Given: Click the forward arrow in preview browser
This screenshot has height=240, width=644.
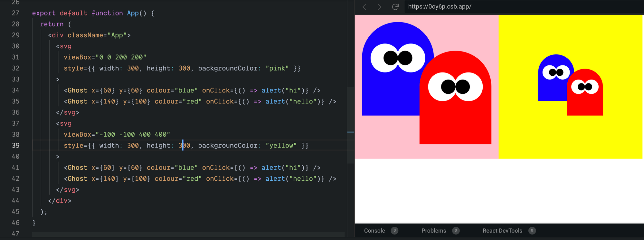Looking at the screenshot, I should [379, 7].
